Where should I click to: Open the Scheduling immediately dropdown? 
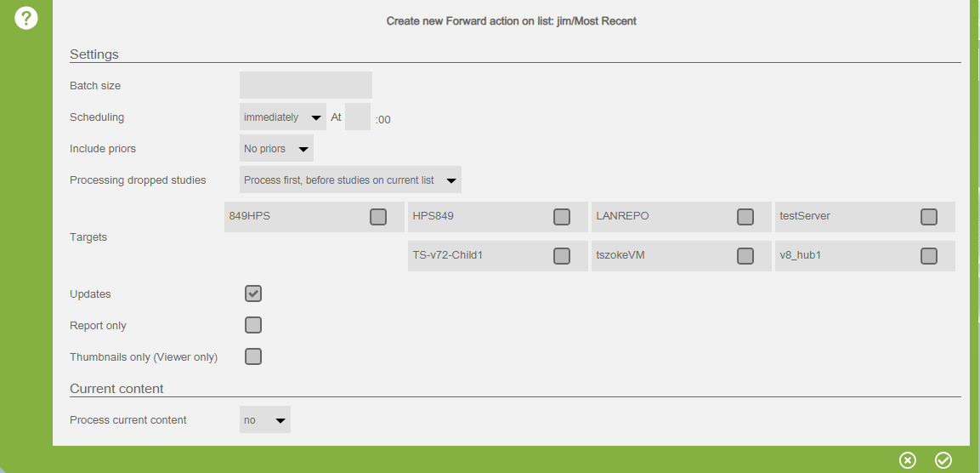tap(282, 117)
